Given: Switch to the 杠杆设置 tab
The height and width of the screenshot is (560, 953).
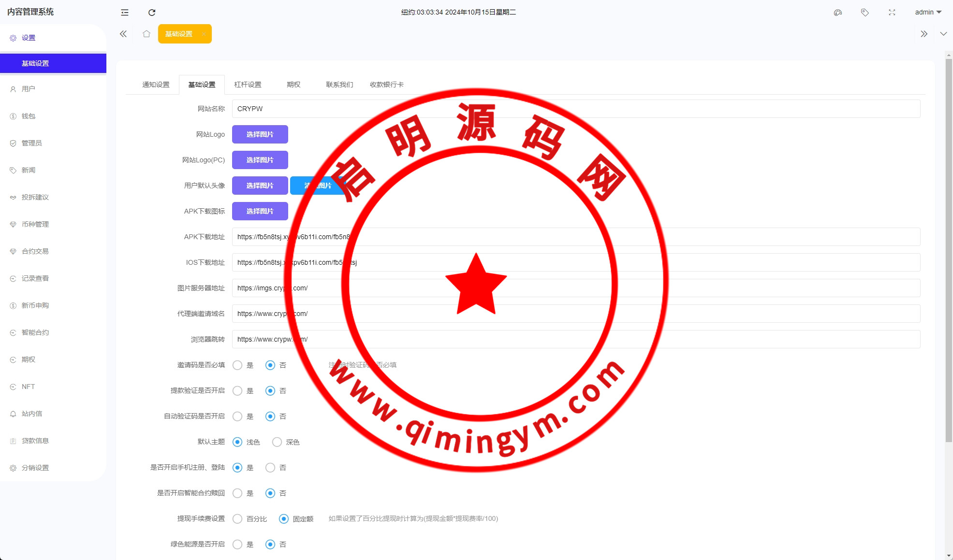Looking at the screenshot, I should (x=248, y=85).
